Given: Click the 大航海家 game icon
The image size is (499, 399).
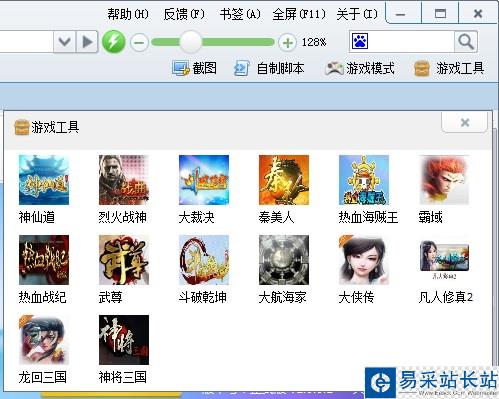Looking at the screenshot, I should point(284,260).
